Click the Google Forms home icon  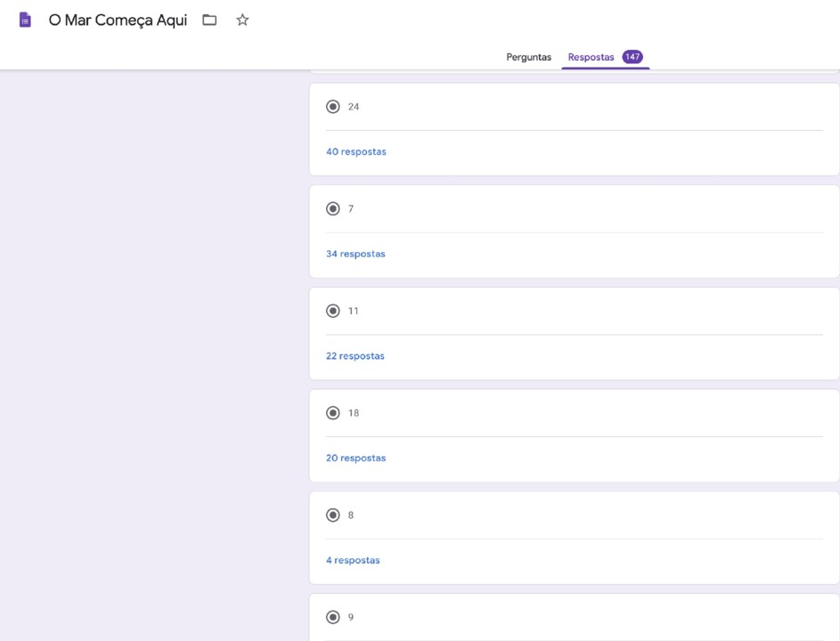point(25,20)
